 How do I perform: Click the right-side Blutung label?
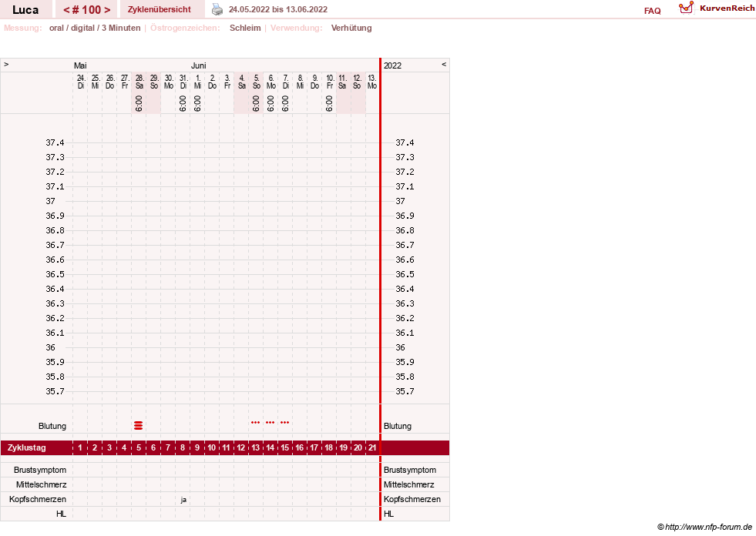[398, 426]
